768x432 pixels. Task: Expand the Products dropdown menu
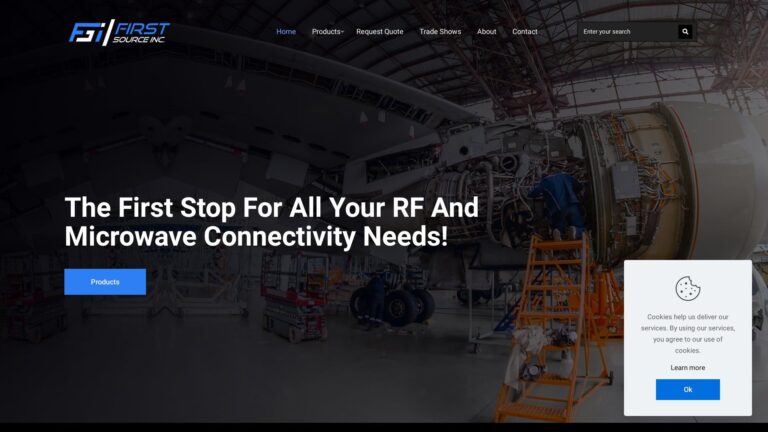click(328, 31)
